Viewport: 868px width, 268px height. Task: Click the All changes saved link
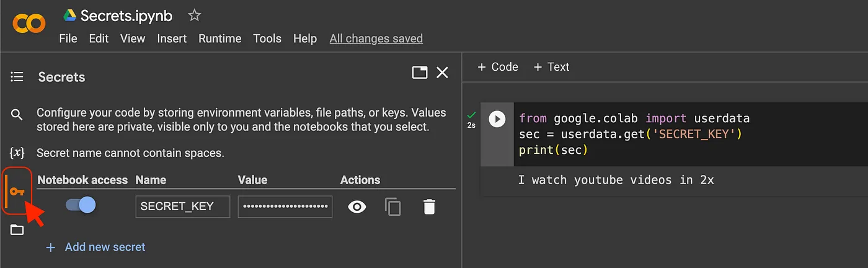376,38
